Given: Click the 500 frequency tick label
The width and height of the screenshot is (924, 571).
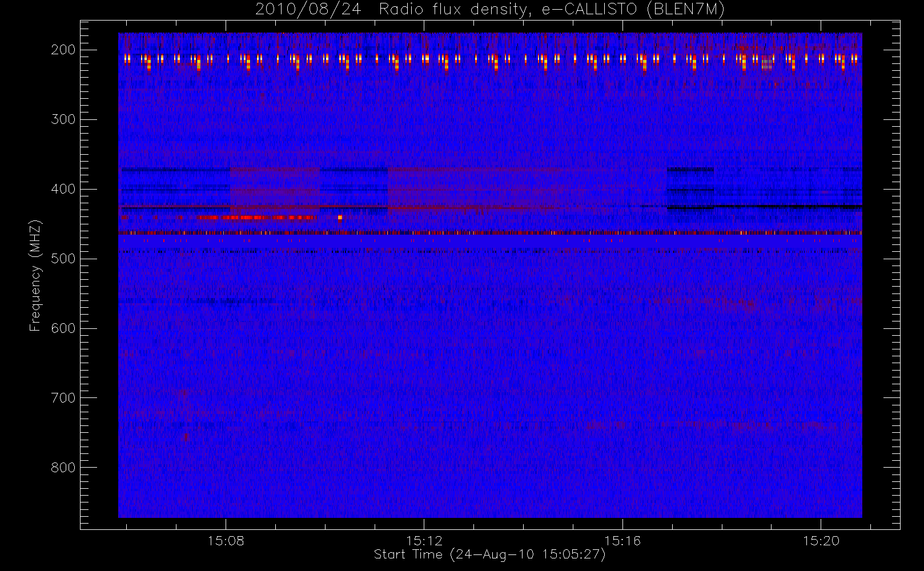Looking at the screenshot, I should coord(63,259).
